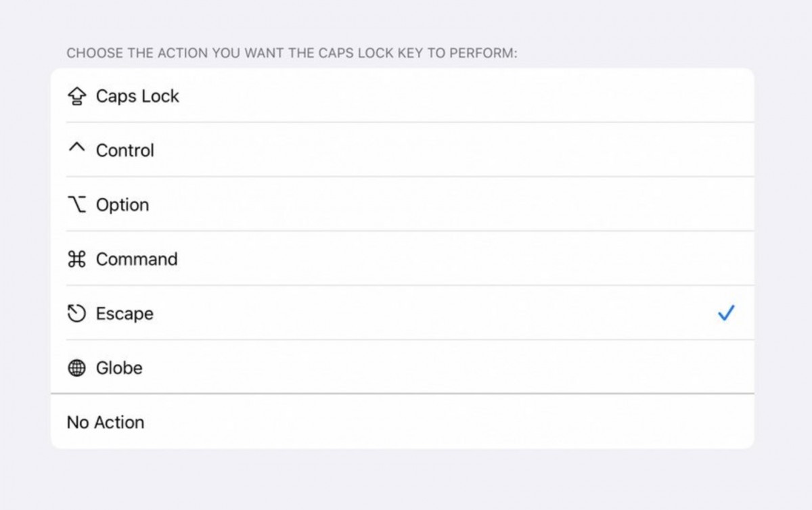Click the "Choose the action" header text

pos(292,53)
